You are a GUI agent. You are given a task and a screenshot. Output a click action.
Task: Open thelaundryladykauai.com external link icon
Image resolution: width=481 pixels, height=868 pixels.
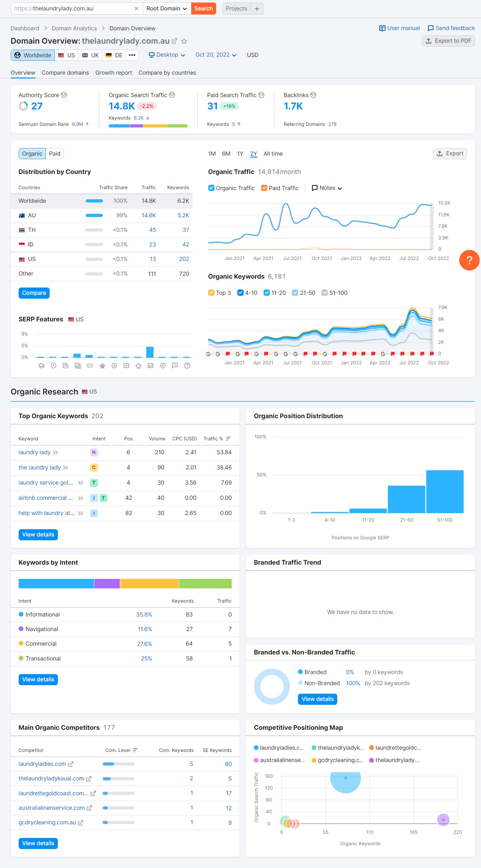tap(89, 779)
